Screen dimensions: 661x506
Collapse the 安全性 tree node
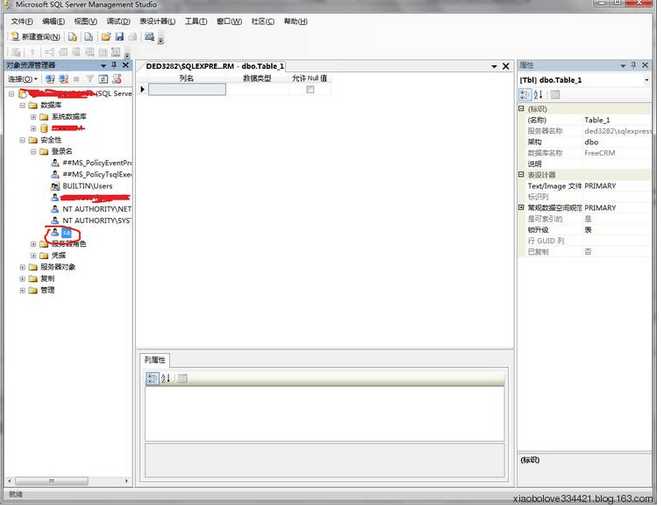coord(22,140)
